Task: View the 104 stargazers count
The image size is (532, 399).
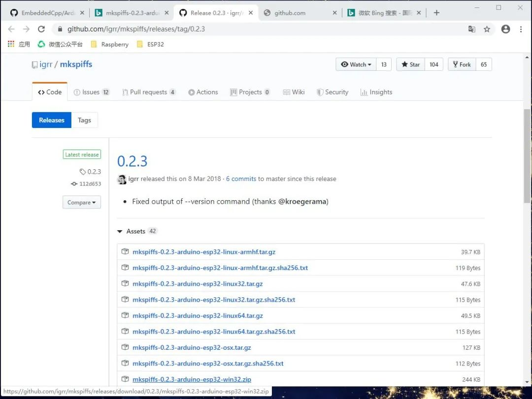Action: pos(434,64)
